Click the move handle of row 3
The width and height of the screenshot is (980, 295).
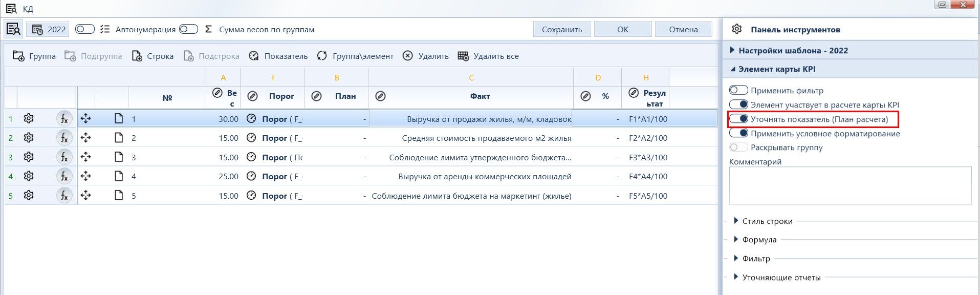click(86, 157)
